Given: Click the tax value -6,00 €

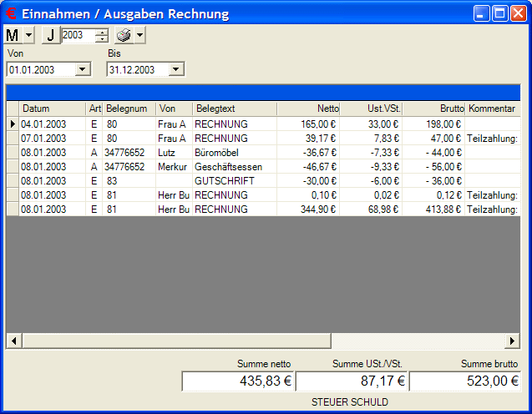Looking at the screenshot, I should pos(371,181).
